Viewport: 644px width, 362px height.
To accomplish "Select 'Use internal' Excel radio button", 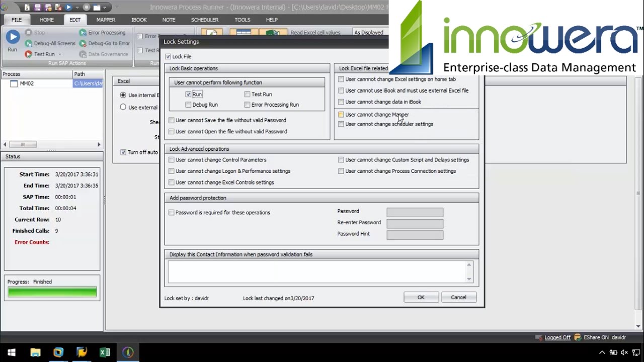I will [x=123, y=95].
